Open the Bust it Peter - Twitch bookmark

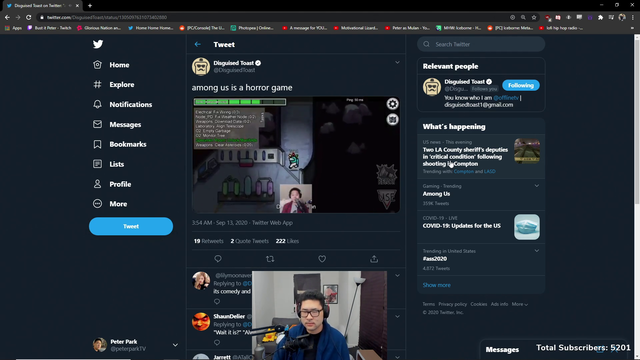[49, 28]
